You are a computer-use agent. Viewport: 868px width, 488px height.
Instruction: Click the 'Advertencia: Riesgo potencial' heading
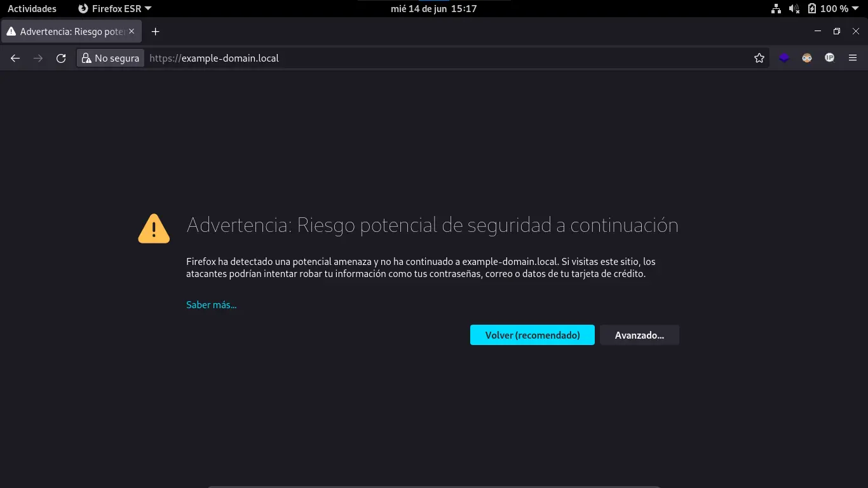[x=432, y=225]
